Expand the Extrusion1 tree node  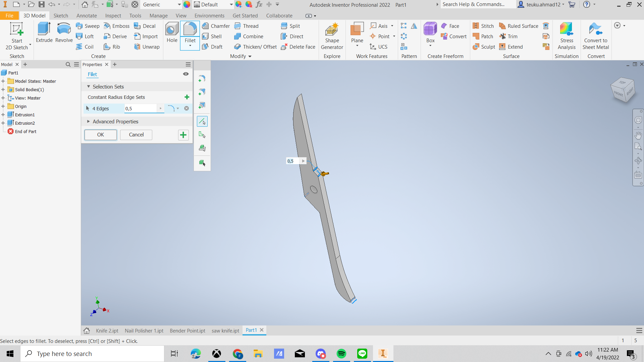[x=3, y=115]
